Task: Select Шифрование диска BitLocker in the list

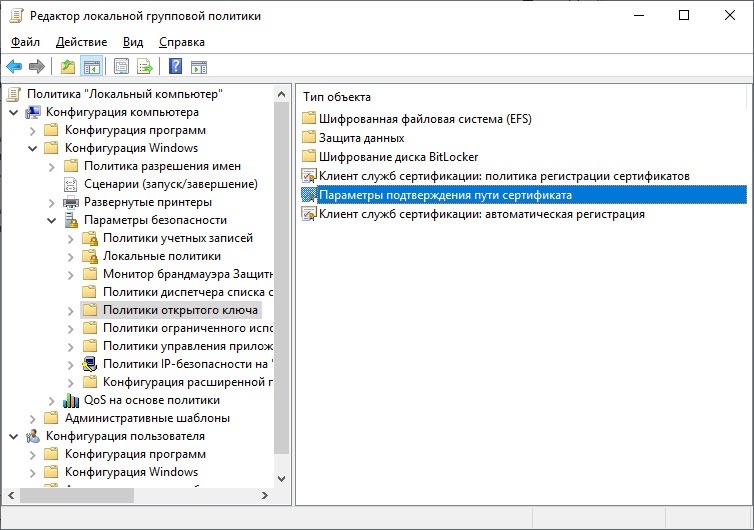Action: pos(398,157)
